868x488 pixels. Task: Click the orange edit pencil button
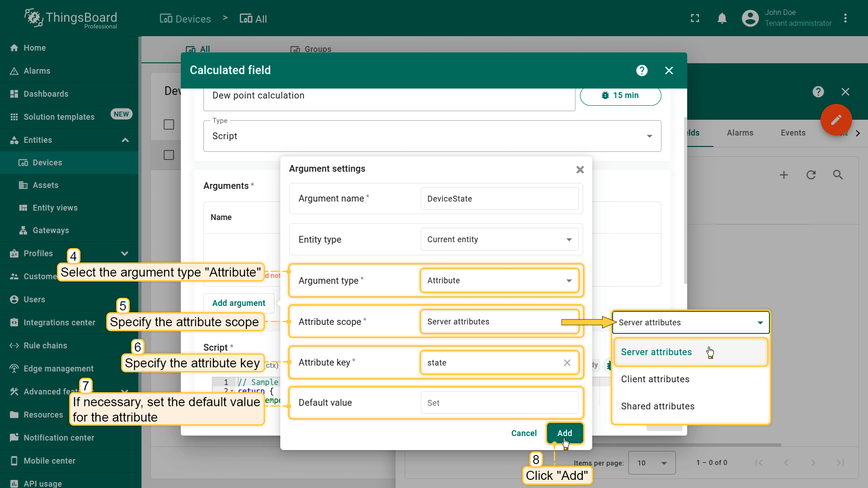836,120
